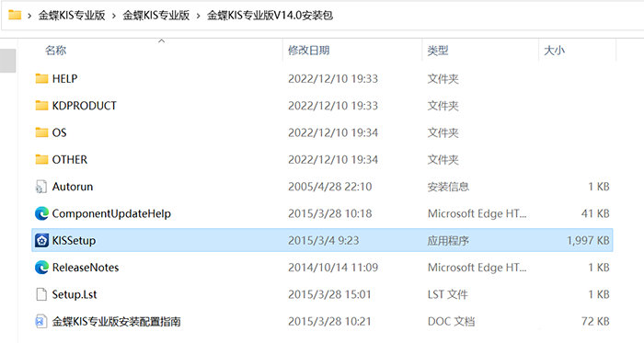The image size is (644, 343).
Task: Click ComponentUpdateHelp size 41 KB
Action: pyautogui.click(x=595, y=213)
